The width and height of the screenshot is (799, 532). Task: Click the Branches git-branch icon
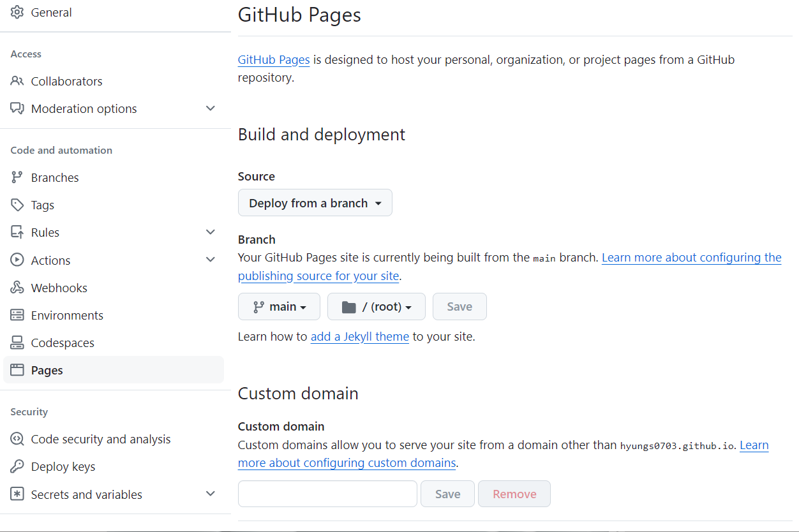17,177
